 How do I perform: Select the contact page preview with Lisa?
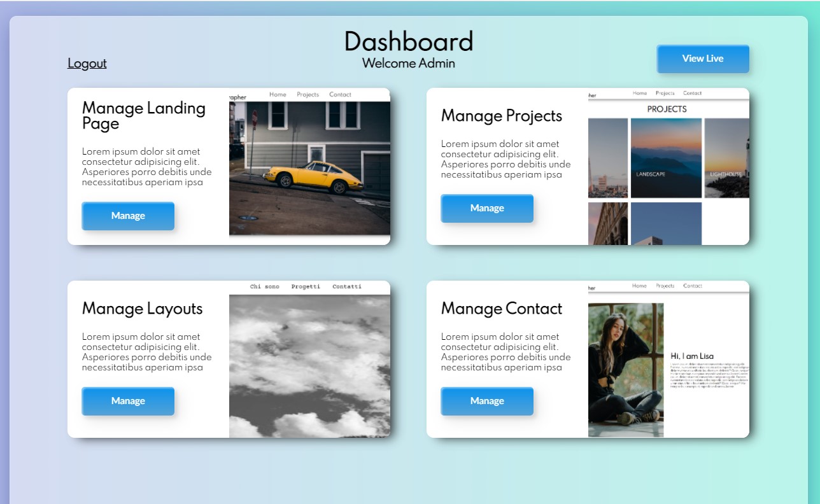coord(668,360)
